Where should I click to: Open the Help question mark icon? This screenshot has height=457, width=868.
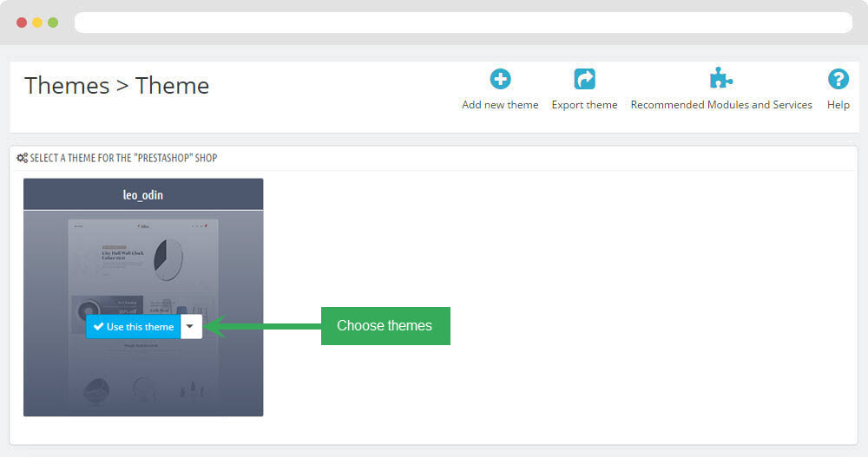[838, 79]
